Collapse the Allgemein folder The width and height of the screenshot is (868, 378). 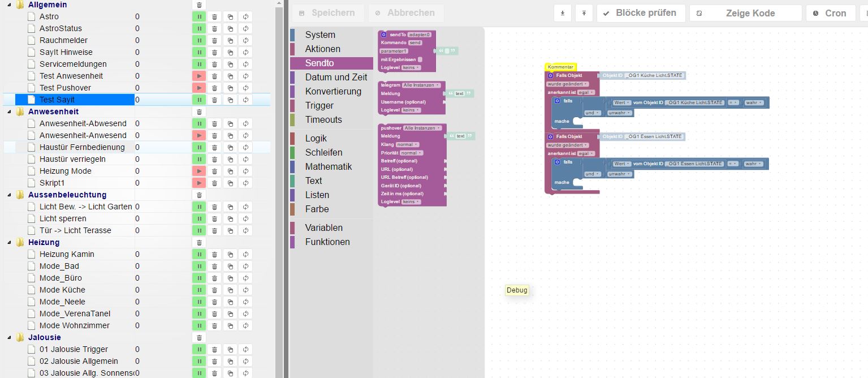pyautogui.click(x=9, y=5)
